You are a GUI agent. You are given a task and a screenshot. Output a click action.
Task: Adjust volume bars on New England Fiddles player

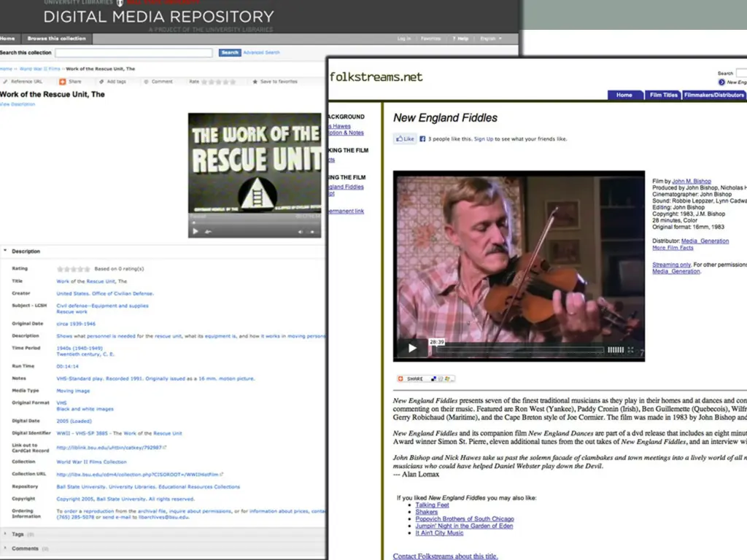click(x=616, y=349)
